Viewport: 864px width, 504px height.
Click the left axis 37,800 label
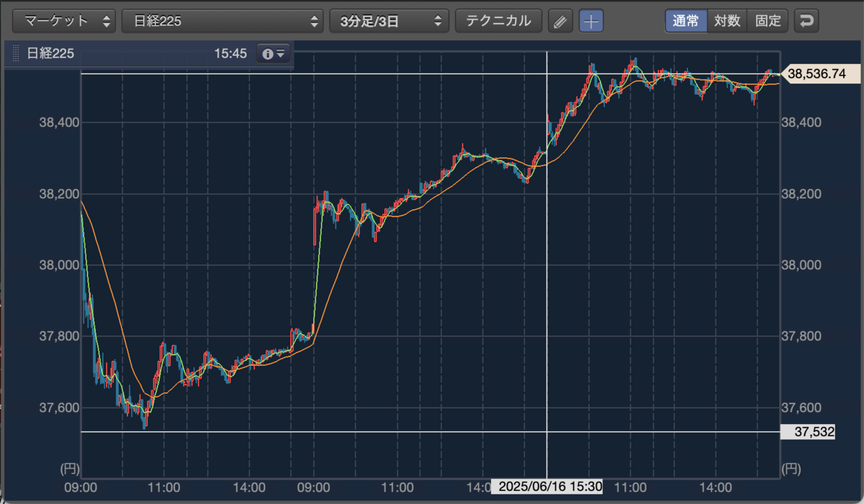point(58,336)
